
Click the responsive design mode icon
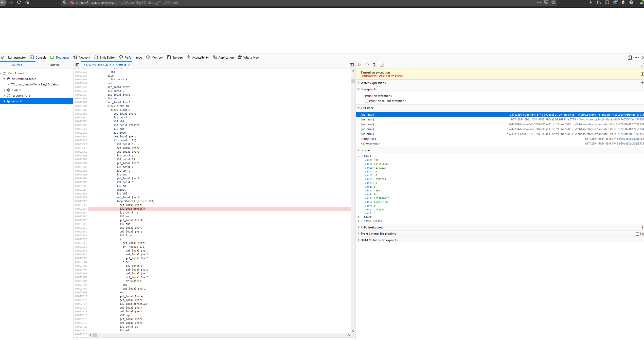point(630,58)
